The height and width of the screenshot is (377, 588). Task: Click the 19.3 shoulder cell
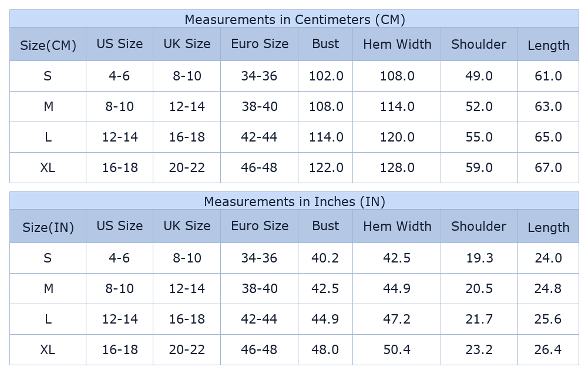[x=479, y=258]
